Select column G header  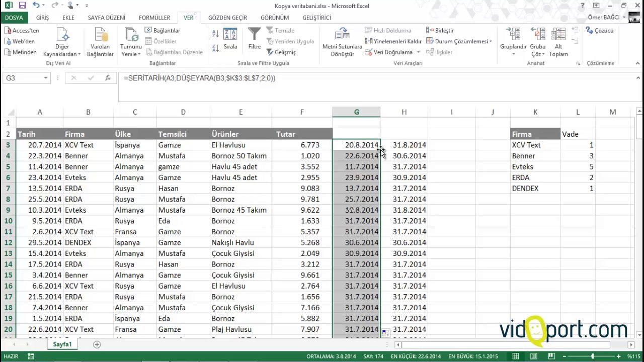click(356, 112)
